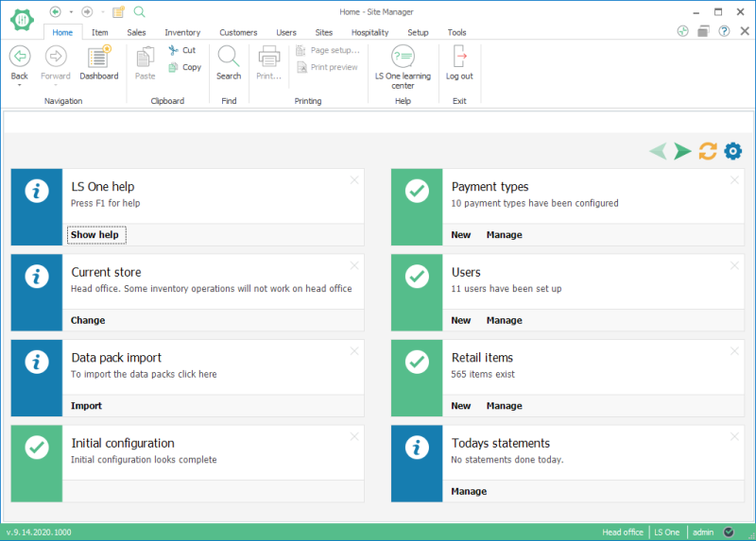Screen dimensions: 756x541
Task: Click the quick access back arrow in title bar
Action: tap(56, 11)
